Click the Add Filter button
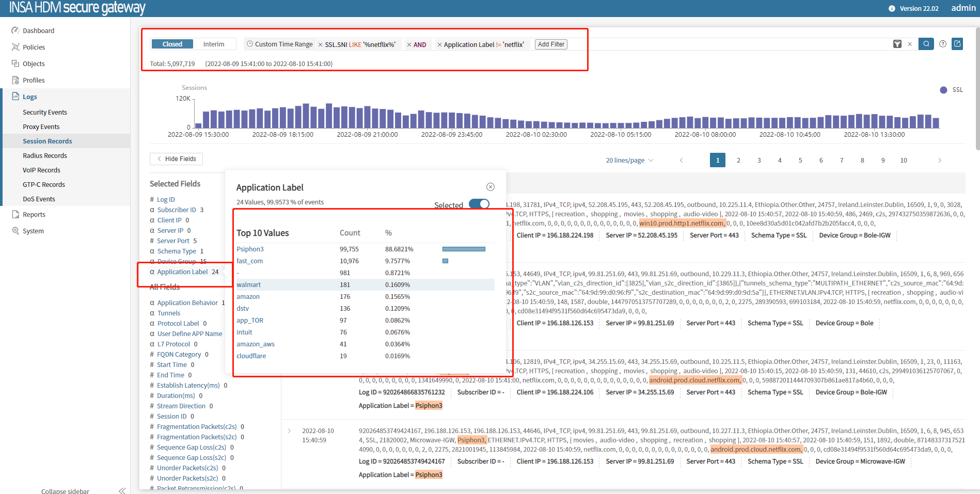The width and height of the screenshot is (980, 494). coord(551,44)
